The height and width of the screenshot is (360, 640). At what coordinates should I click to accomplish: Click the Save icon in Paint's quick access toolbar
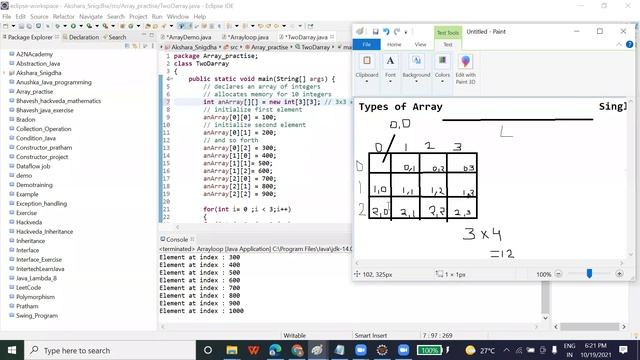pyautogui.click(x=375, y=31)
